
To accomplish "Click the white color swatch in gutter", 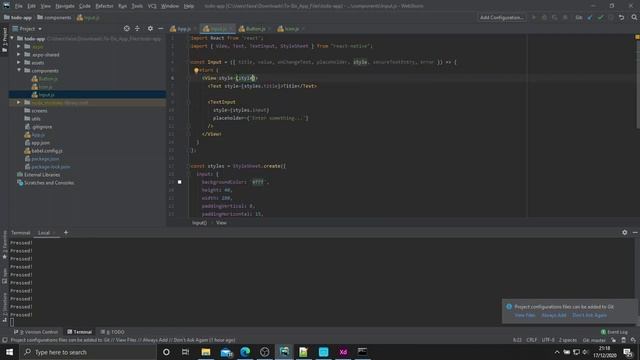I will click(x=180, y=182).
